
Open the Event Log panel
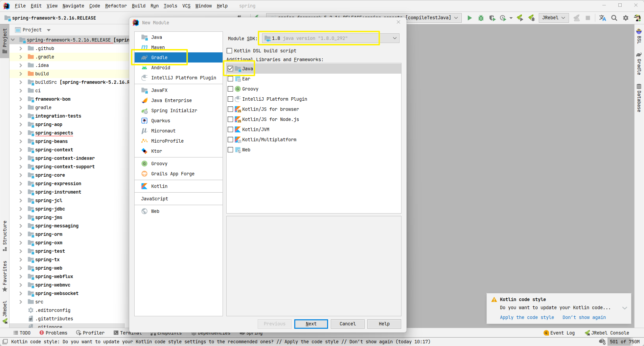[x=559, y=333]
